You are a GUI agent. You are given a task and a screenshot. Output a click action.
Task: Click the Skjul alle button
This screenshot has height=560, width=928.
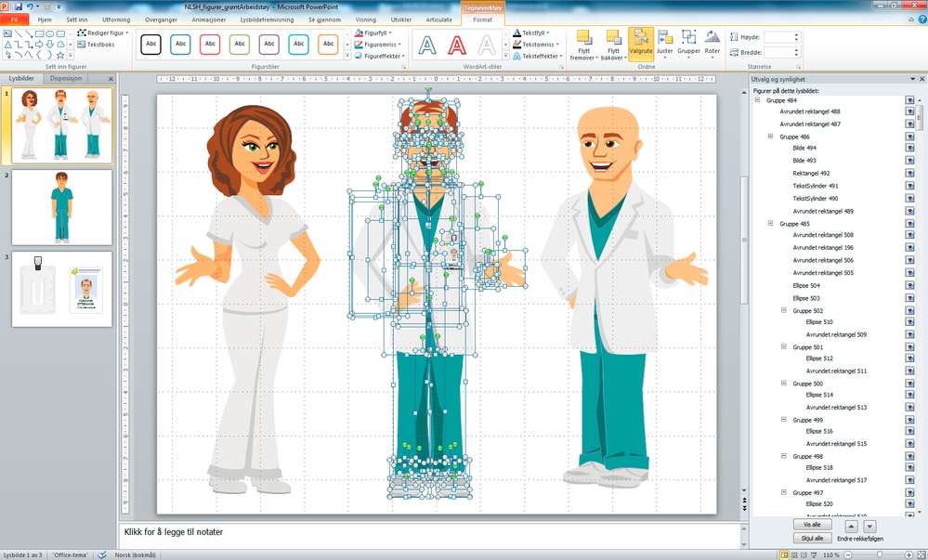pos(812,538)
